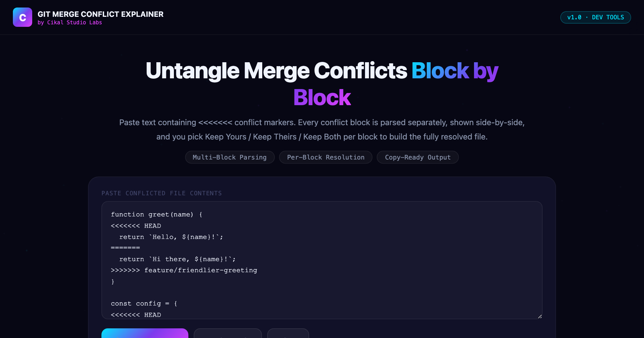Click the middle dark button below the textarea
The height and width of the screenshot is (338, 644).
click(x=228, y=333)
